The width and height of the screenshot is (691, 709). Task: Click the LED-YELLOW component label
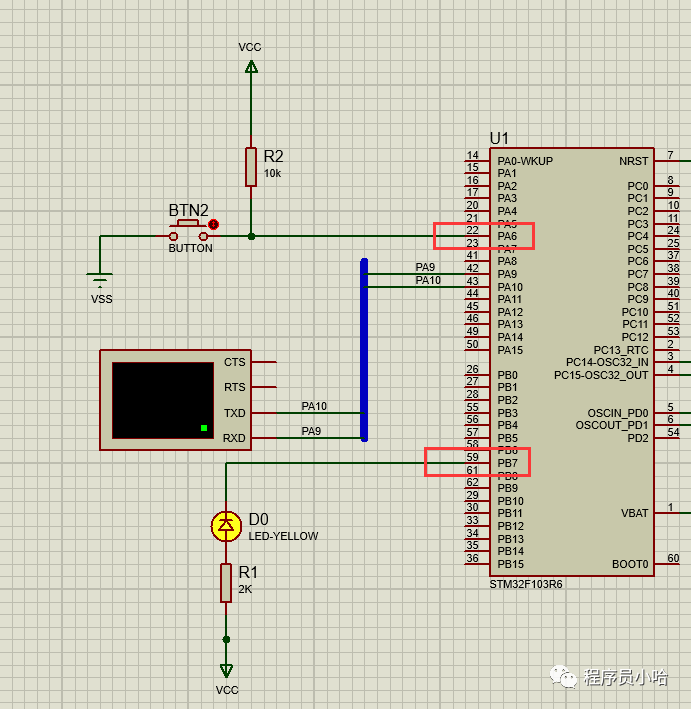[x=283, y=536]
